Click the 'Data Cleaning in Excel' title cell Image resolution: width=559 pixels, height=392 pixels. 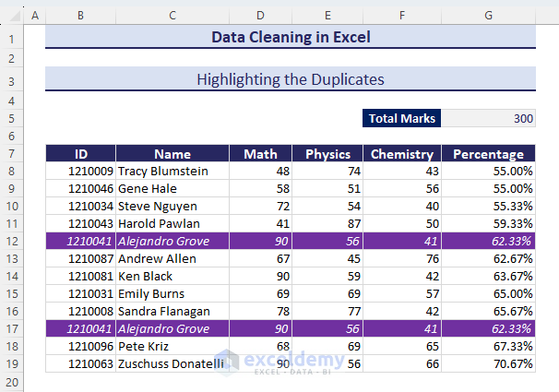coord(290,38)
